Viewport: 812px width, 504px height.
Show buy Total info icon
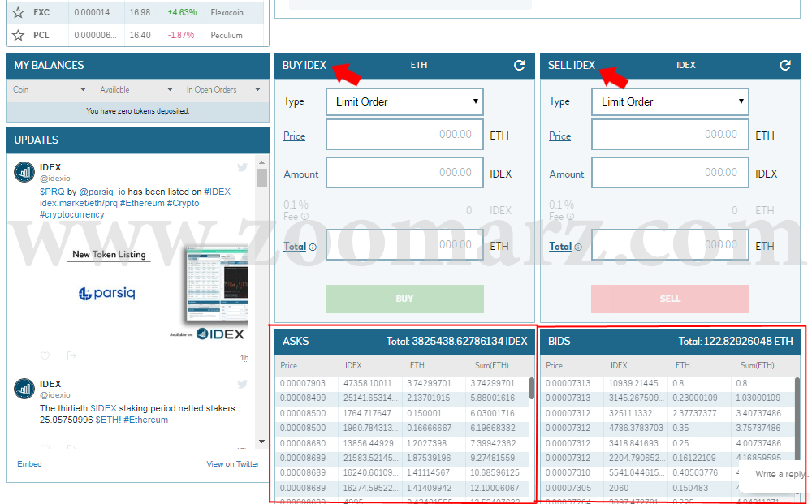click(x=313, y=248)
